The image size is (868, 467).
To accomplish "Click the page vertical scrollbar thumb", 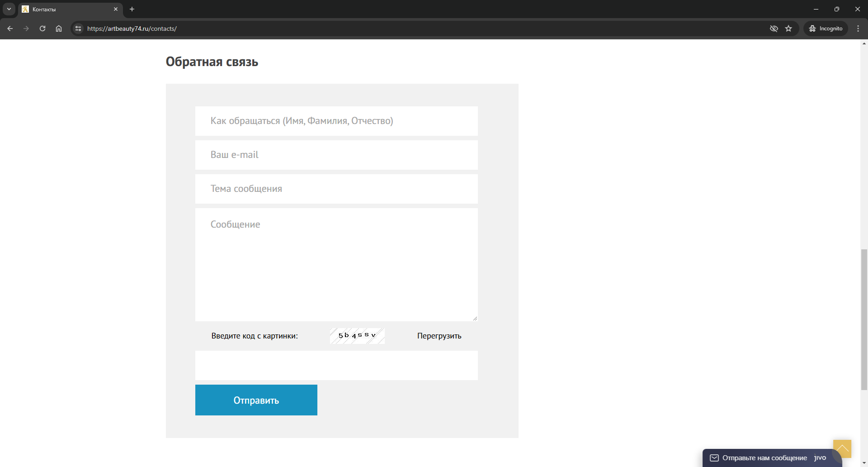I will (x=864, y=319).
